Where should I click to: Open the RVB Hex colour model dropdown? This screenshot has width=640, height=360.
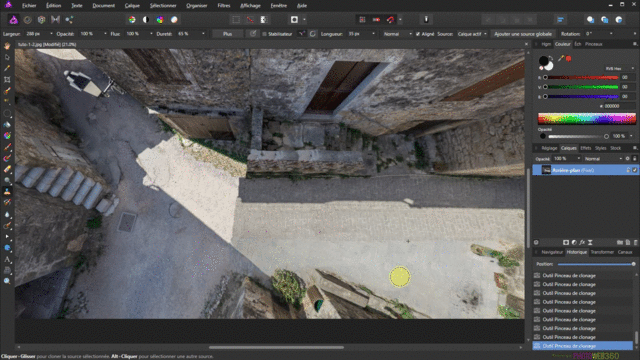click(x=620, y=69)
